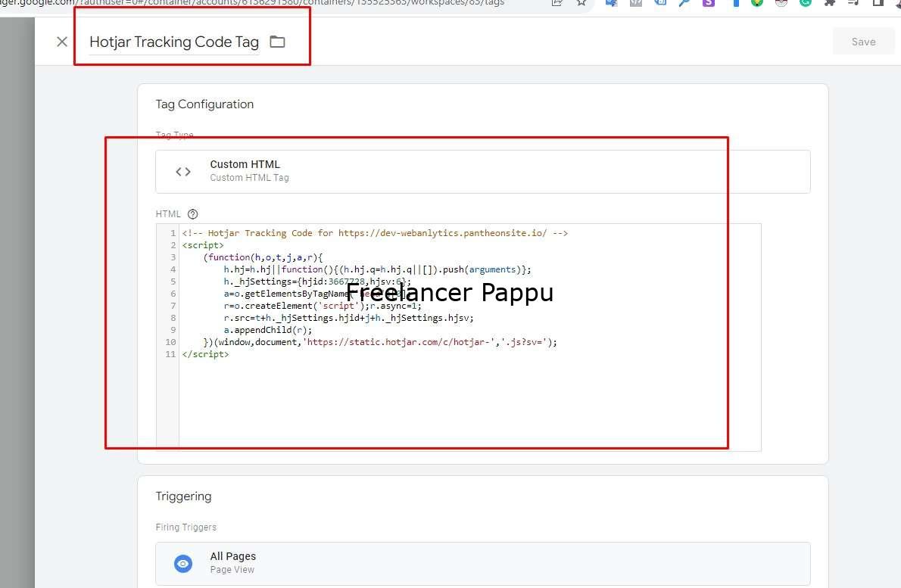Click the Hotjar Tracking Code comment line
This screenshot has height=588, width=901.
[x=375, y=233]
